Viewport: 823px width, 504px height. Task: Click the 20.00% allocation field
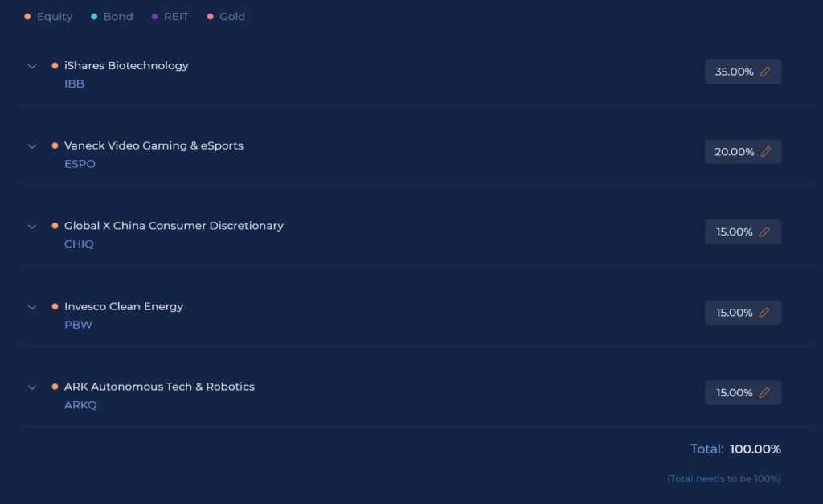(x=743, y=152)
